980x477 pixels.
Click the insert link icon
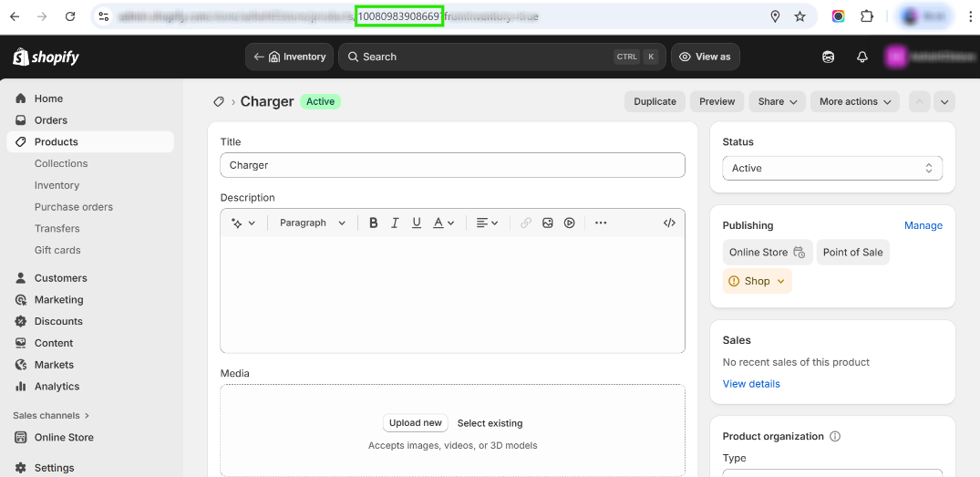point(526,223)
